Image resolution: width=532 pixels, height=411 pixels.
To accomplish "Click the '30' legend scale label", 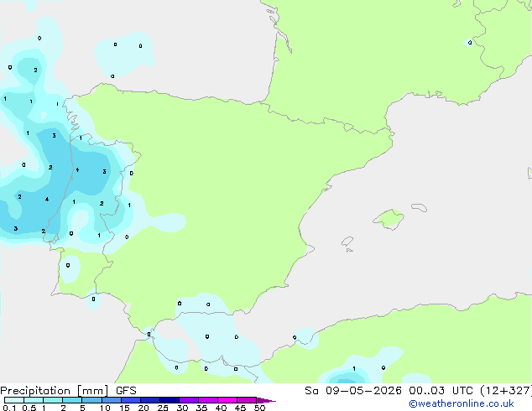I will point(182,408).
